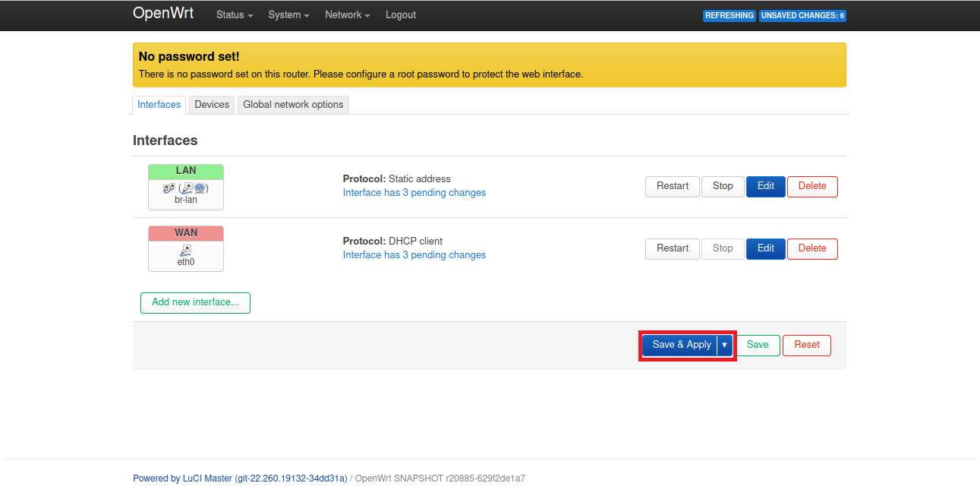Viewport: 980px width, 499px height.
Task: Switch to the Global network options tab
Action: [293, 105]
